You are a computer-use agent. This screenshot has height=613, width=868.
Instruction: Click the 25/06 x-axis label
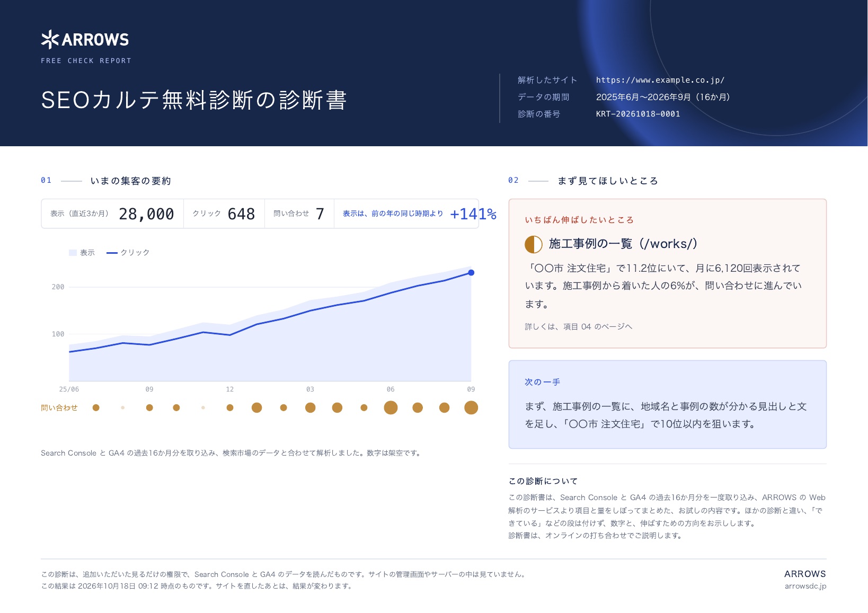(69, 389)
